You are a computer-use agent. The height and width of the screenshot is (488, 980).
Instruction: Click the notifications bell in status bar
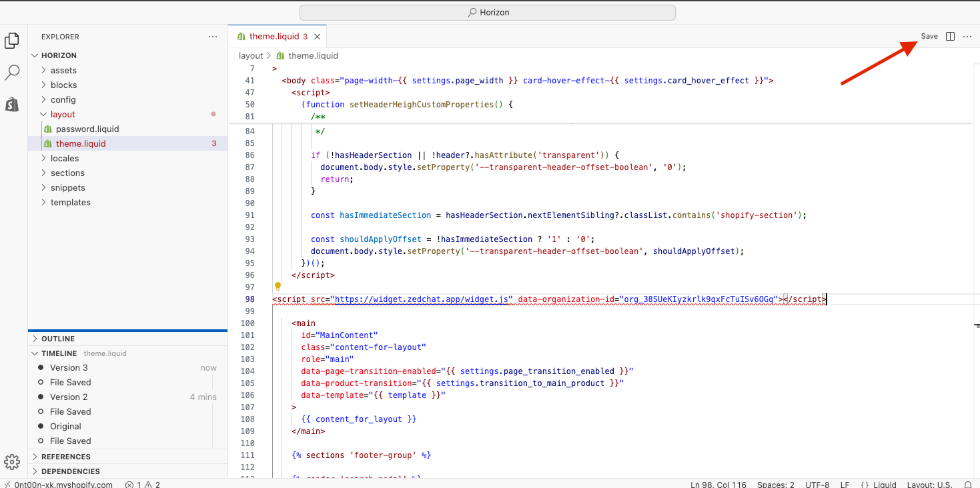coord(967,484)
